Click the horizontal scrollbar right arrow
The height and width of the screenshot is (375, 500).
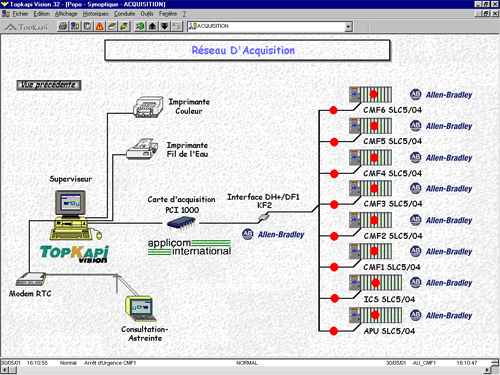coord(487,370)
